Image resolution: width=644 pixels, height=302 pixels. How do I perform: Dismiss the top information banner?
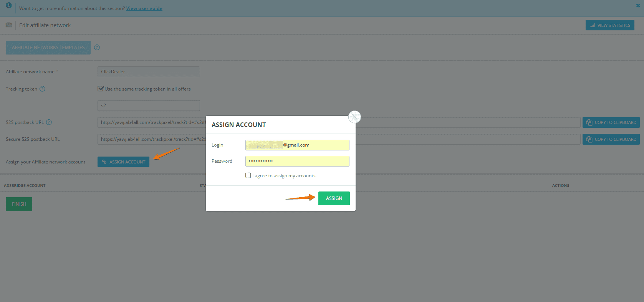pos(638,6)
